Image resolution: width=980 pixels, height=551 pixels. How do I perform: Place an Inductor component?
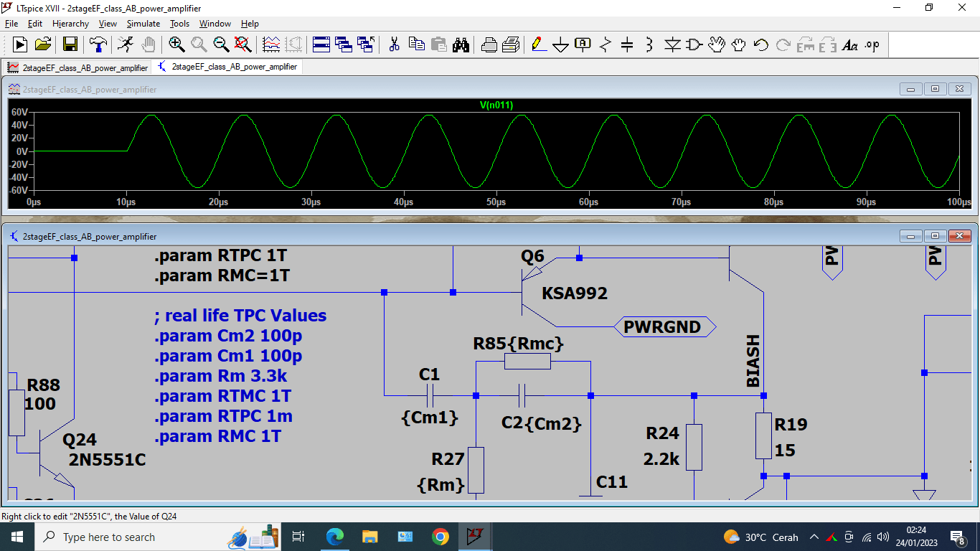(x=649, y=44)
